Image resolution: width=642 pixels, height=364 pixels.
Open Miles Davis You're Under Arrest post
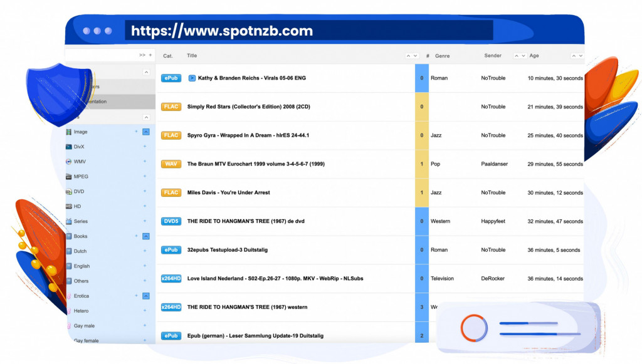228,192
